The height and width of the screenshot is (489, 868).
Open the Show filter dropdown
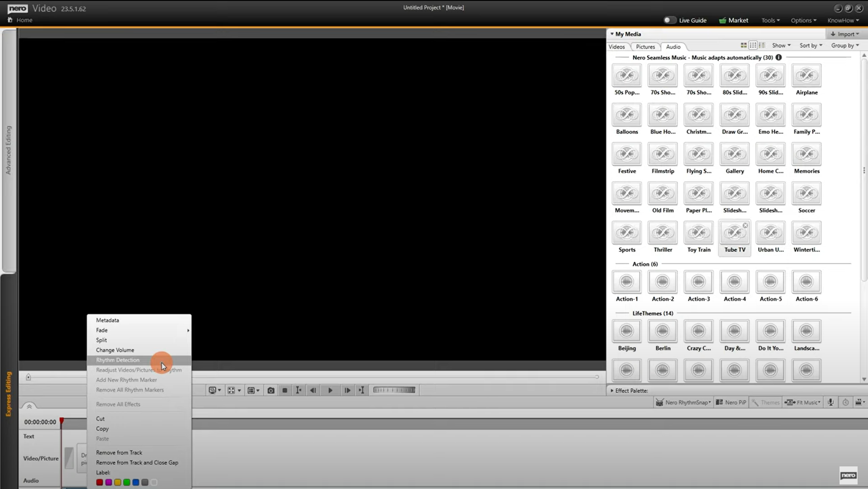(x=781, y=45)
